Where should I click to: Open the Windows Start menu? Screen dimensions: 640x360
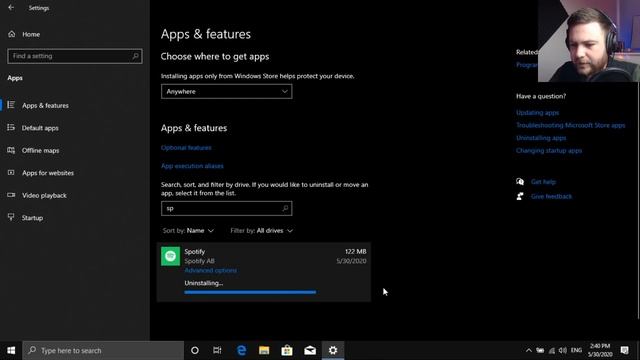click(11, 350)
